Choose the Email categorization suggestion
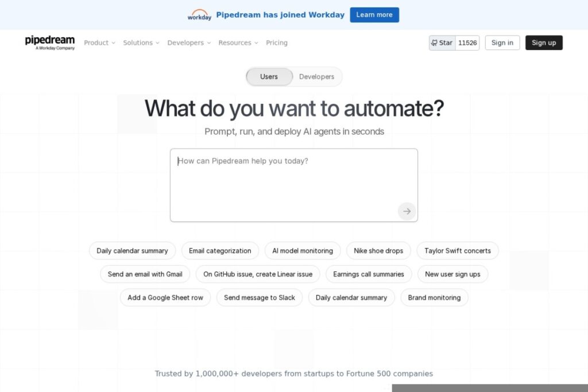The height and width of the screenshot is (392, 588). pyautogui.click(x=220, y=251)
